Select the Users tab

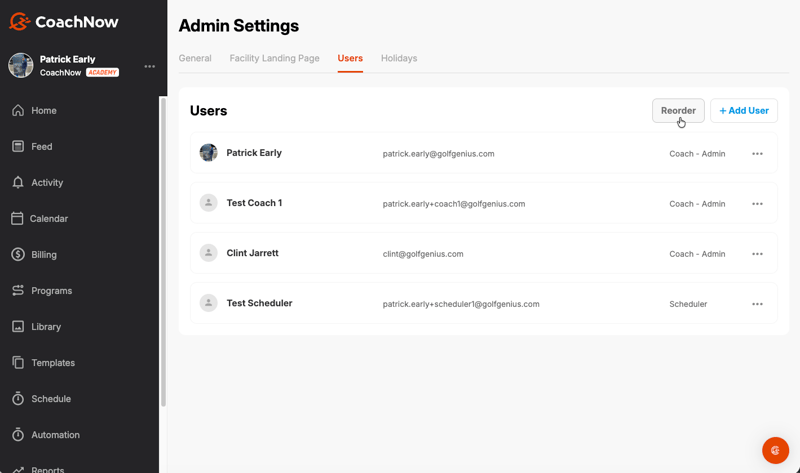pos(350,58)
